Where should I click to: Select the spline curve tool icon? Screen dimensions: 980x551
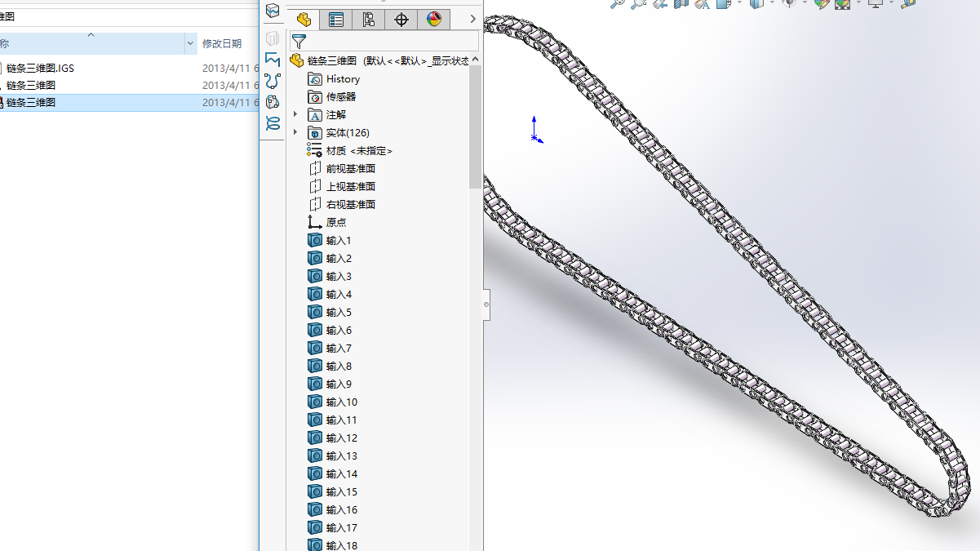(273, 81)
